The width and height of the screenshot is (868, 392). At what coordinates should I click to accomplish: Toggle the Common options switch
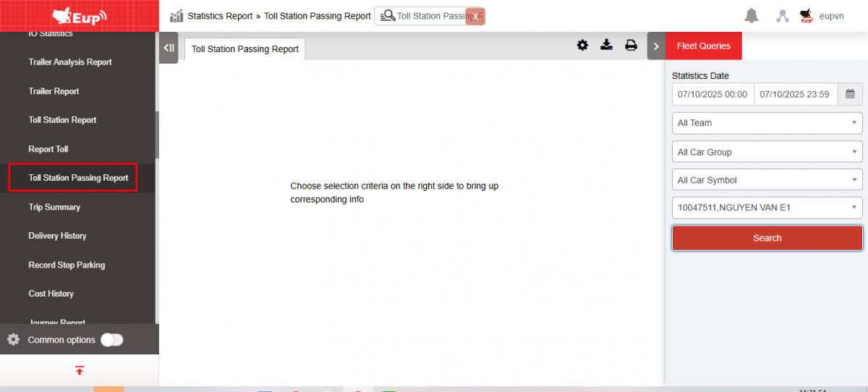point(112,340)
